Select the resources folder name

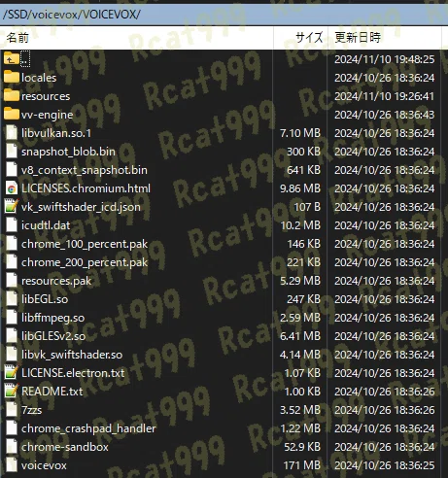pos(46,96)
